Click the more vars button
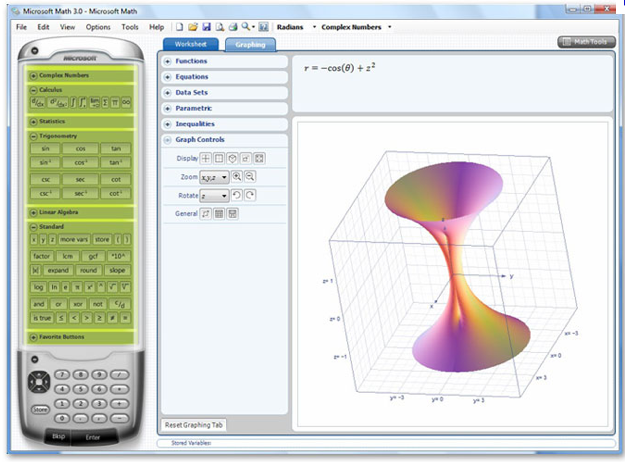The image size is (625, 462). (x=74, y=239)
